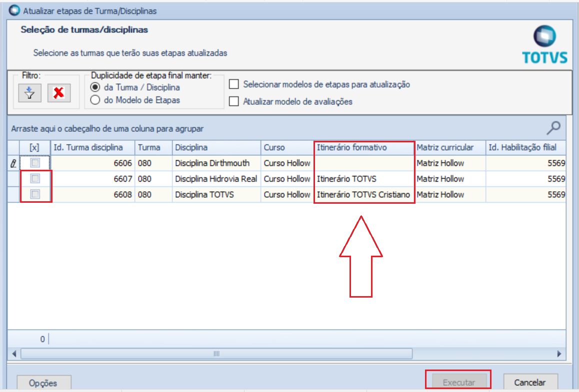Click 5569 value in row 6608
The image size is (579, 392).
click(526, 194)
